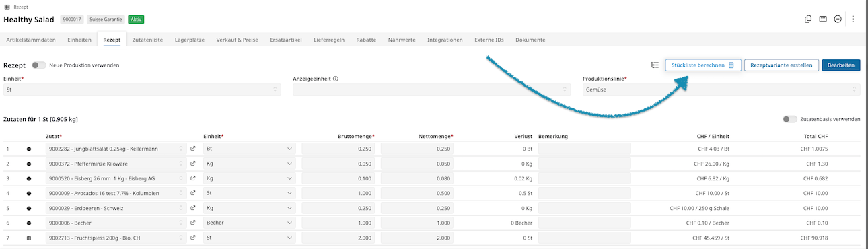Click the type icon in Pfefferminze row
Image resolution: width=868 pixels, height=249 pixels.
[x=29, y=164]
